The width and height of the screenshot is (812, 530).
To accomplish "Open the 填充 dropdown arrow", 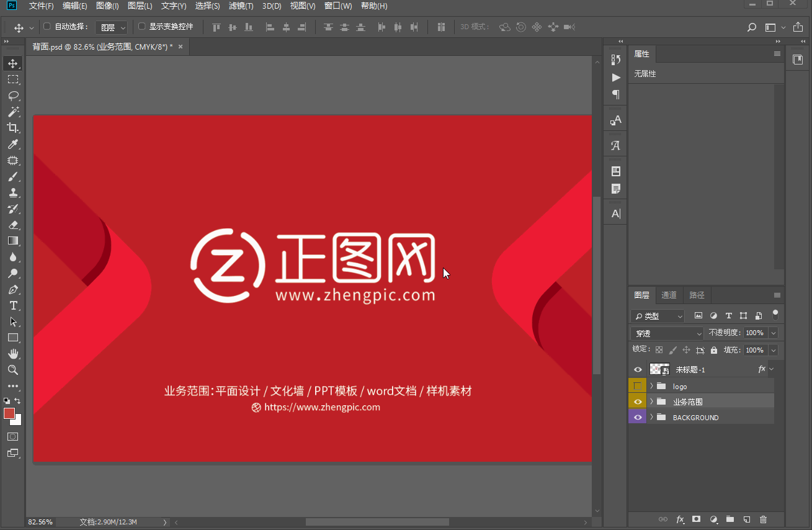I will (x=773, y=351).
